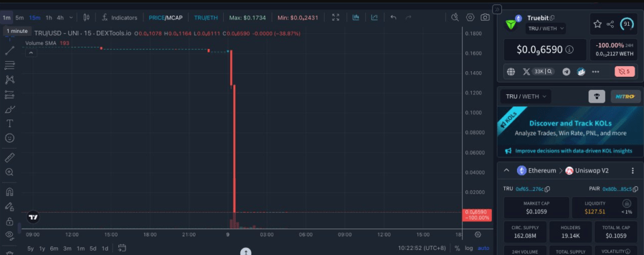Select the Text annotation tool
644x255 pixels.
click(9, 123)
